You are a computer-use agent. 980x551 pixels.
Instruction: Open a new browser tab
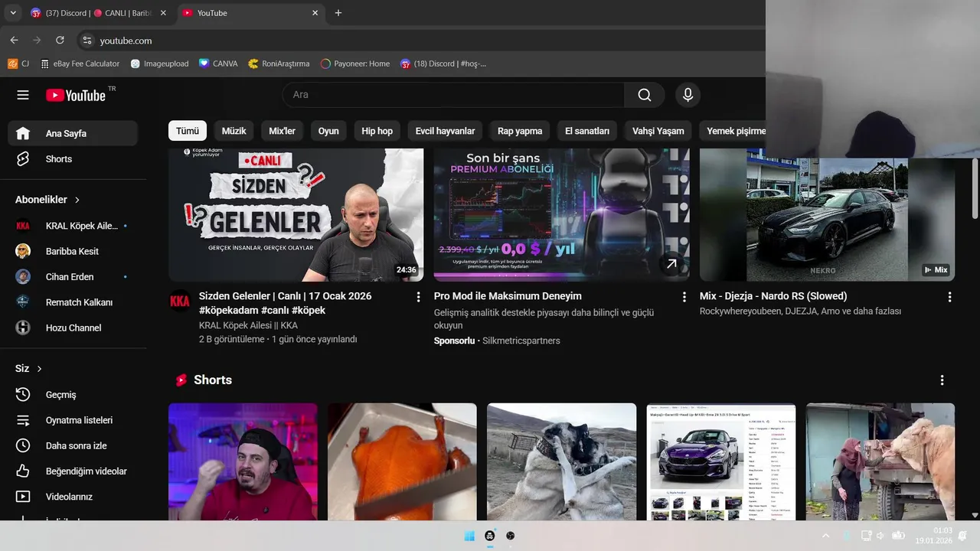338,13
